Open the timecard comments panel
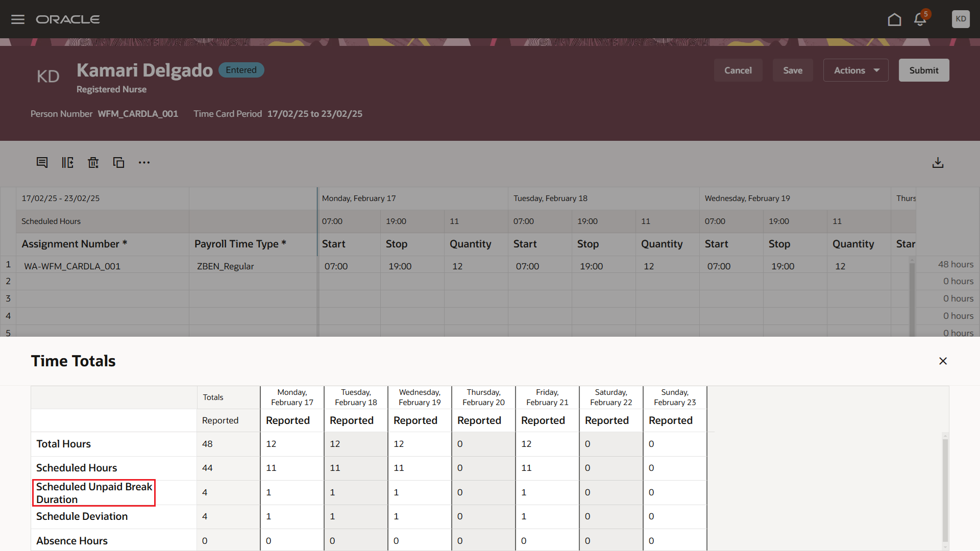The height and width of the screenshot is (551, 980). 42,162
